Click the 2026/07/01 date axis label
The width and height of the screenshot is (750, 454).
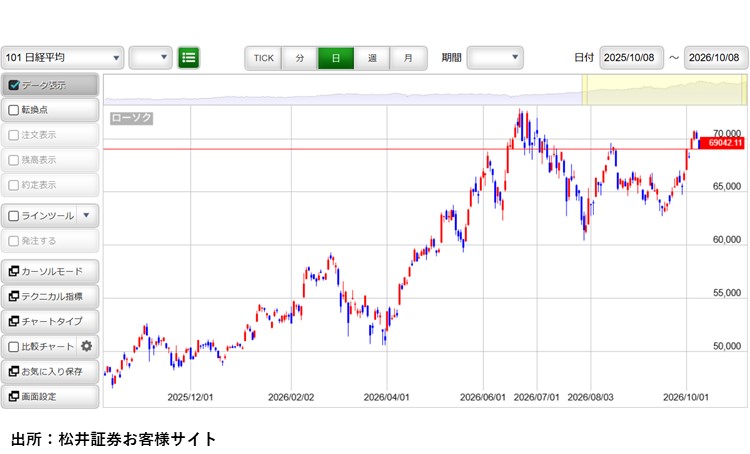click(x=537, y=397)
